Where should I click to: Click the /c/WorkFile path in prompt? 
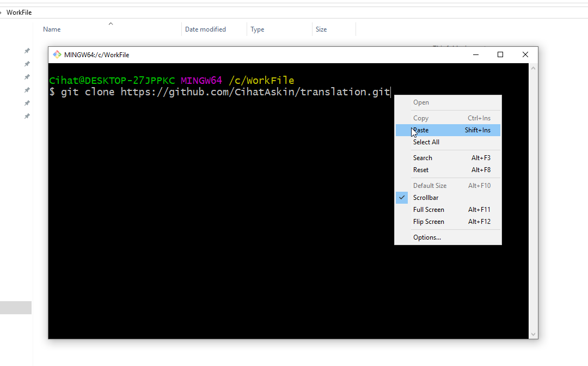pos(261,81)
